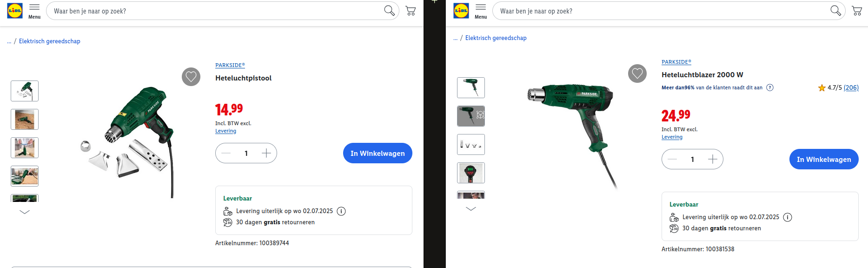
Task: Expand more thumbnails below the Heteluchtpistool gallery
Action: pos(25,212)
